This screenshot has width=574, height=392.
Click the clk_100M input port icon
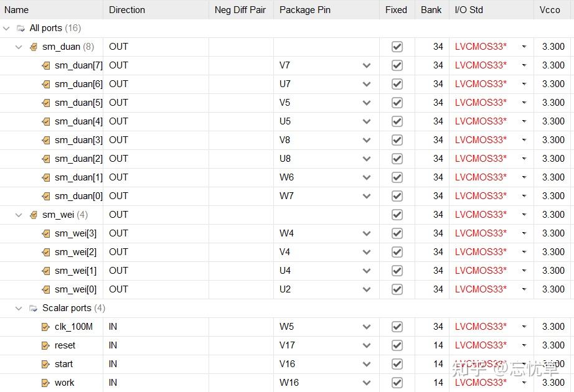[46, 327]
